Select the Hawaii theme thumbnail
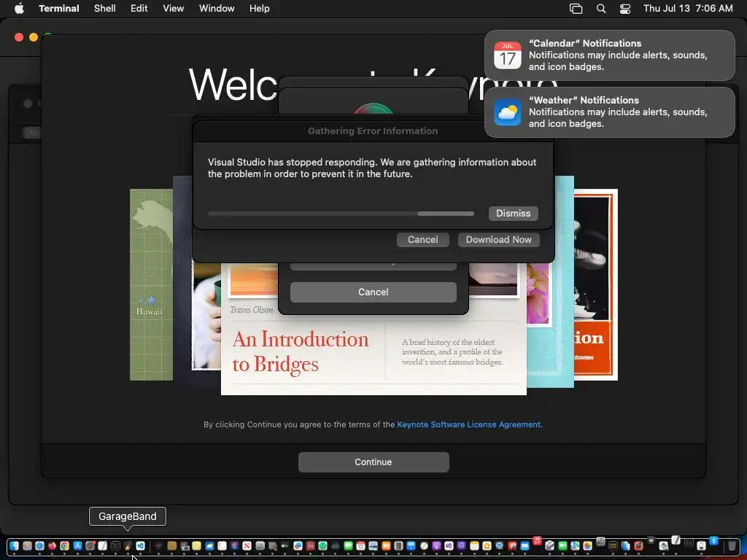Image resolution: width=747 pixels, height=560 pixels. click(x=151, y=285)
